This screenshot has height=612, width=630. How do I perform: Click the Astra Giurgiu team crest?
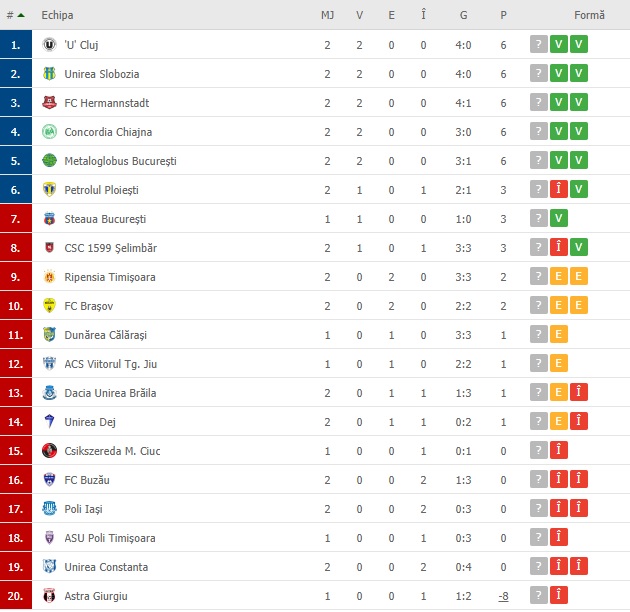49,596
